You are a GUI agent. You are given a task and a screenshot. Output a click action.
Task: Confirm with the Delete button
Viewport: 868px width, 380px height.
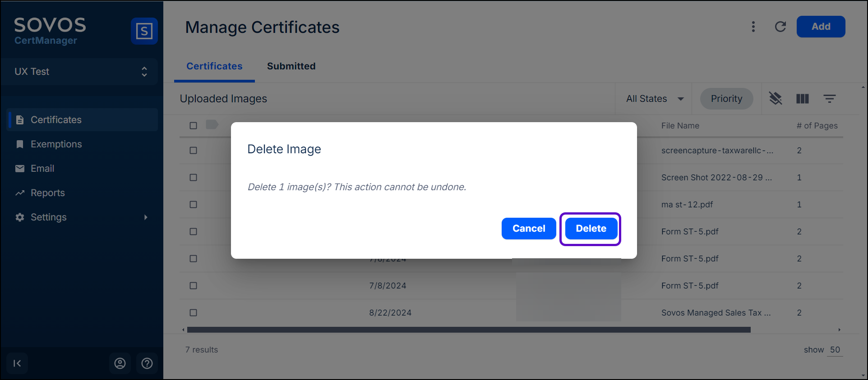(x=591, y=229)
